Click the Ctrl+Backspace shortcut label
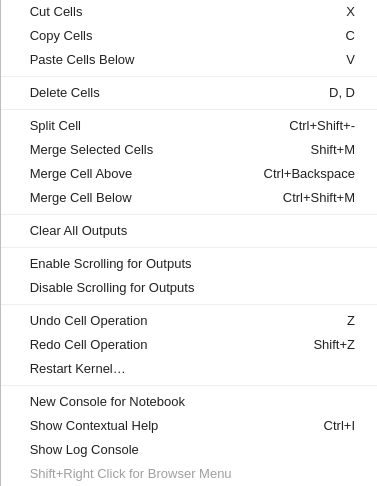The height and width of the screenshot is (486, 377). 309,174
